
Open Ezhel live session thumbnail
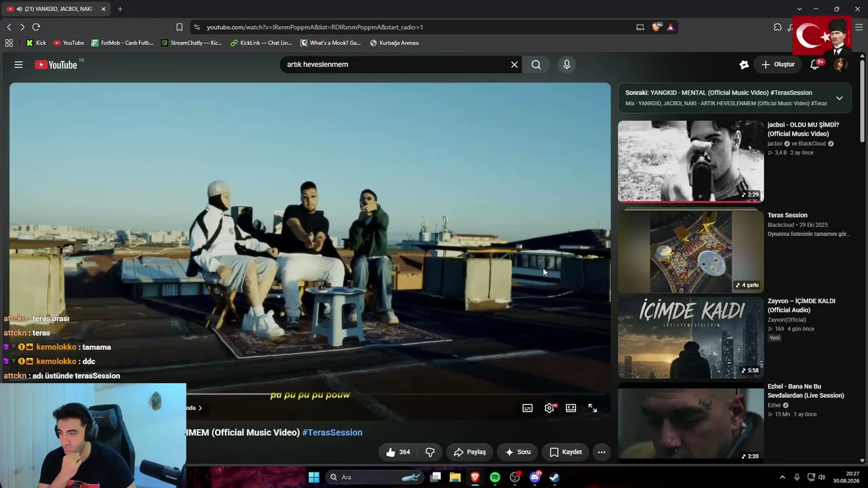coord(690,423)
